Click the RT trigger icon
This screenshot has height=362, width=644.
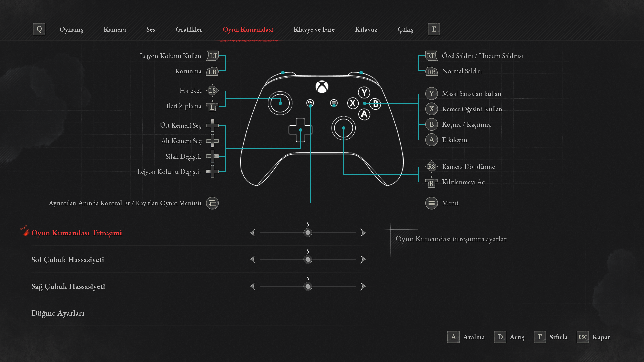(x=431, y=56)
